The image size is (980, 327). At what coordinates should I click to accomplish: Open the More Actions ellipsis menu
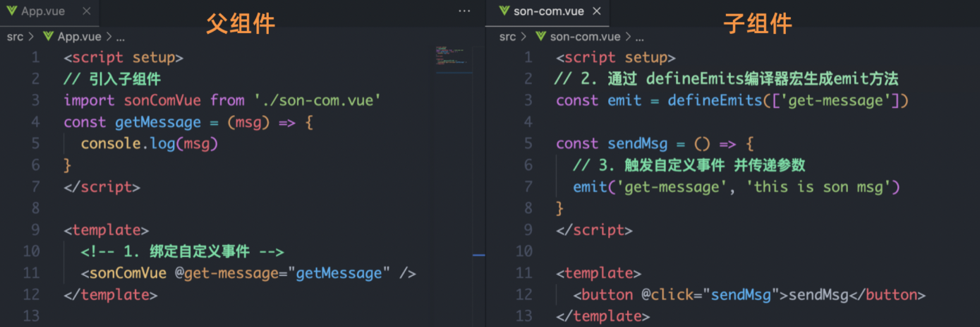[464, 11]
